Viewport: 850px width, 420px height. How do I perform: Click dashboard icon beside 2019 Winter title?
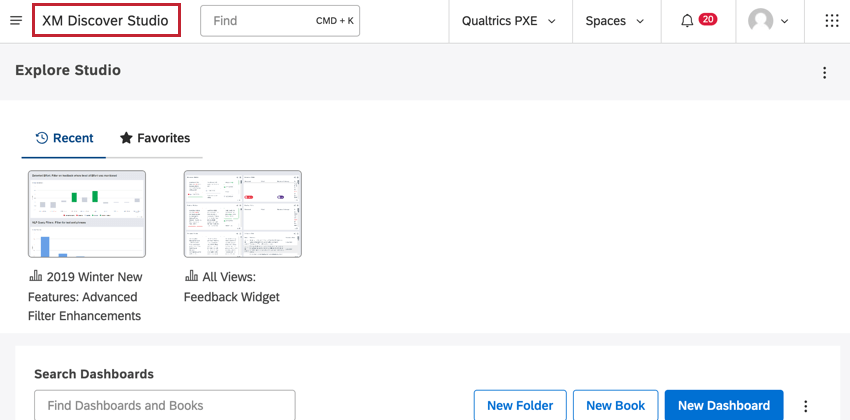[x=35, y=277]
